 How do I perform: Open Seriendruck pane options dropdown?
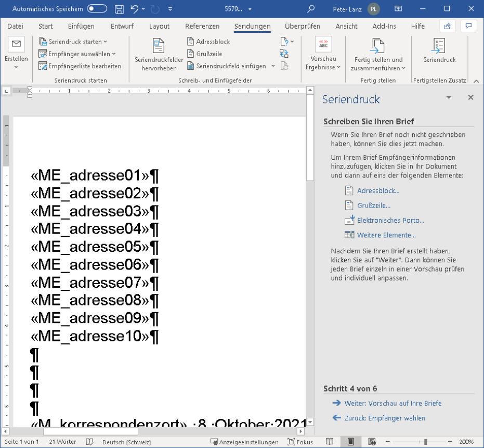449,98
